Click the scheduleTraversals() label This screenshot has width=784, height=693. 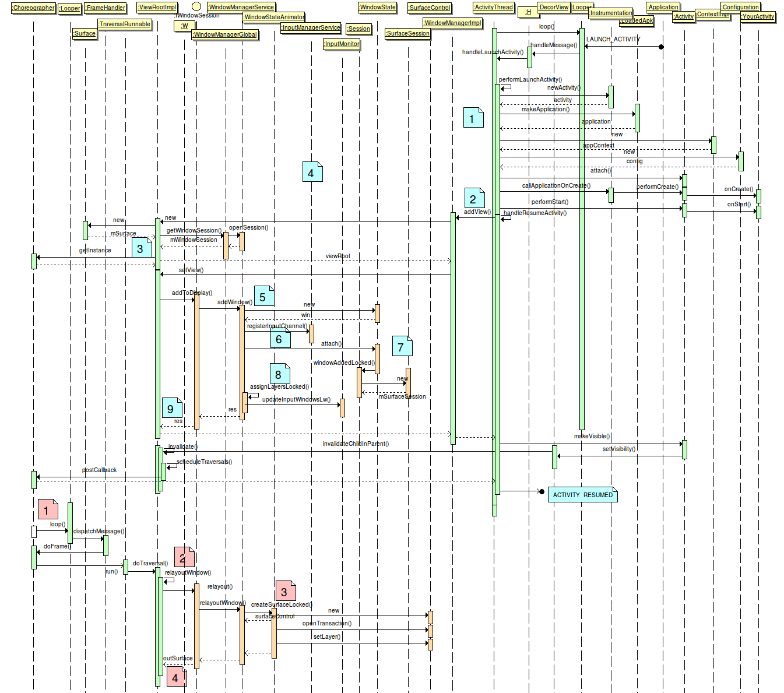[x=204, y=462]
